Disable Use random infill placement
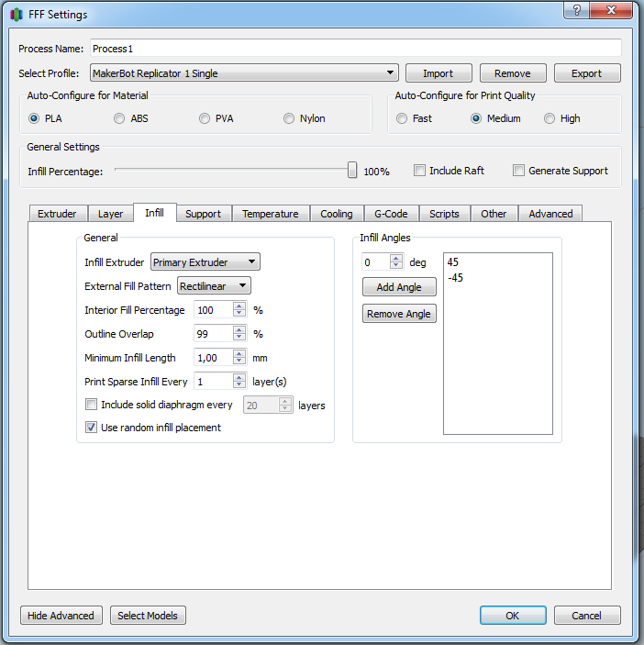 (91, 427)
